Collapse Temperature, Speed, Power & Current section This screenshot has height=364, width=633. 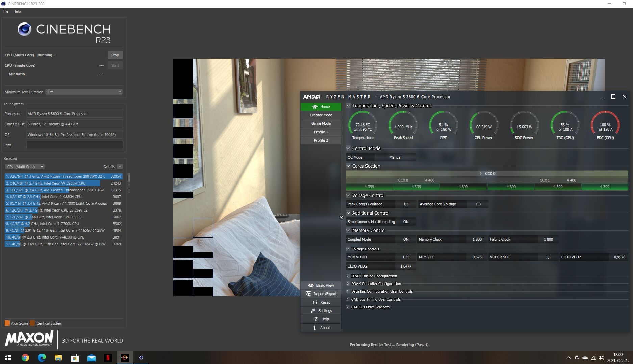tap(348, 106)
